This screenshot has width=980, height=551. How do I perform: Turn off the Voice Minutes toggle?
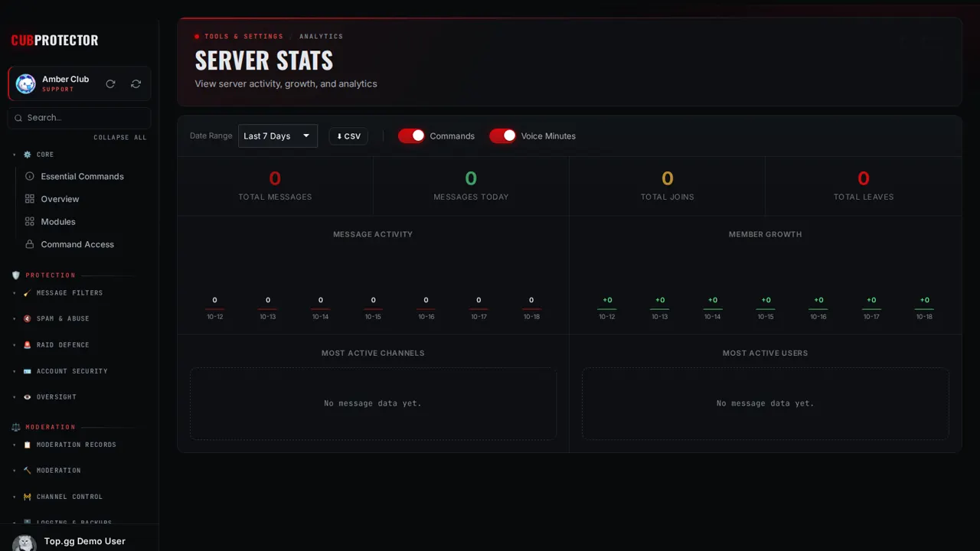tap(503, 135)
